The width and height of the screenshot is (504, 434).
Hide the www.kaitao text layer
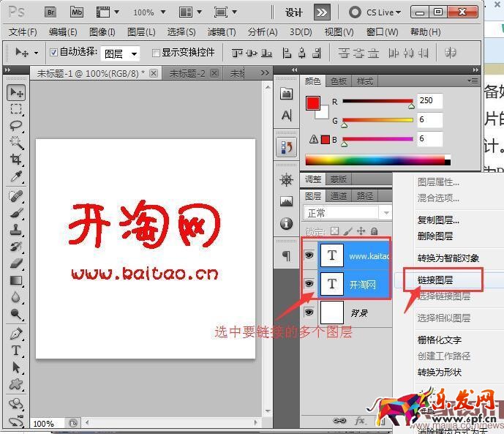[309, 255]
